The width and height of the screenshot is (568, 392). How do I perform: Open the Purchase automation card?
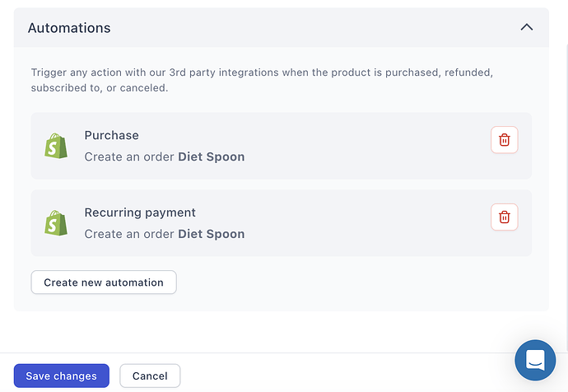(281, 146)
